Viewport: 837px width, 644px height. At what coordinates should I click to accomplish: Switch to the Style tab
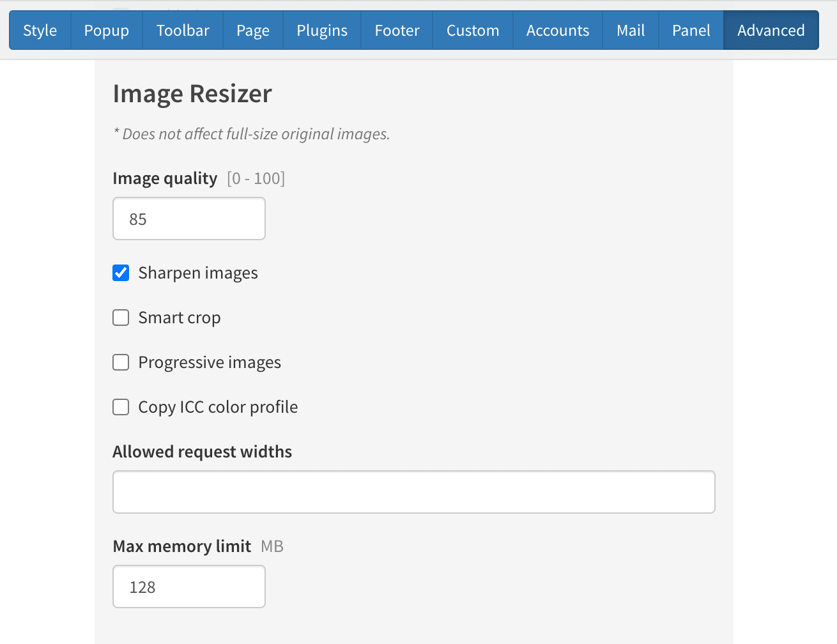[x=40, y=30]
